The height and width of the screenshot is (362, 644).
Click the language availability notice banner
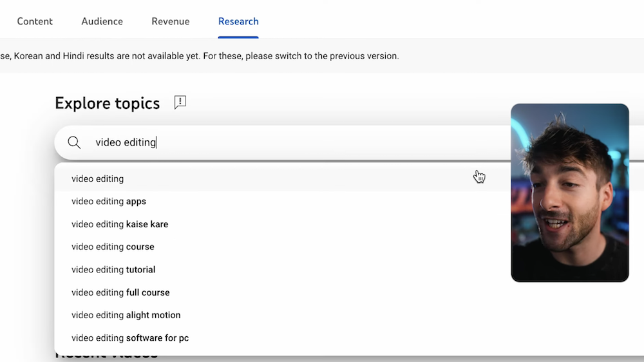click(322, 56)
